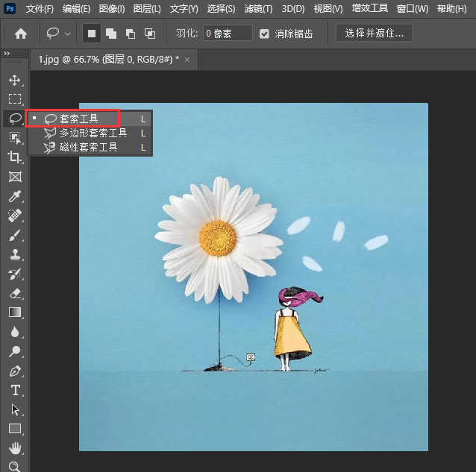The width and height of the screenshot is (476, 472).
Task: Select the Horizontal Type tool
Action: tap(14, 390)
